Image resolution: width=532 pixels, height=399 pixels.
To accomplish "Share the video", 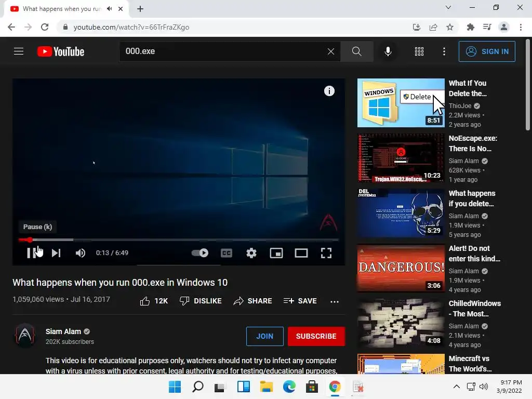I will (x=253, y=301).
